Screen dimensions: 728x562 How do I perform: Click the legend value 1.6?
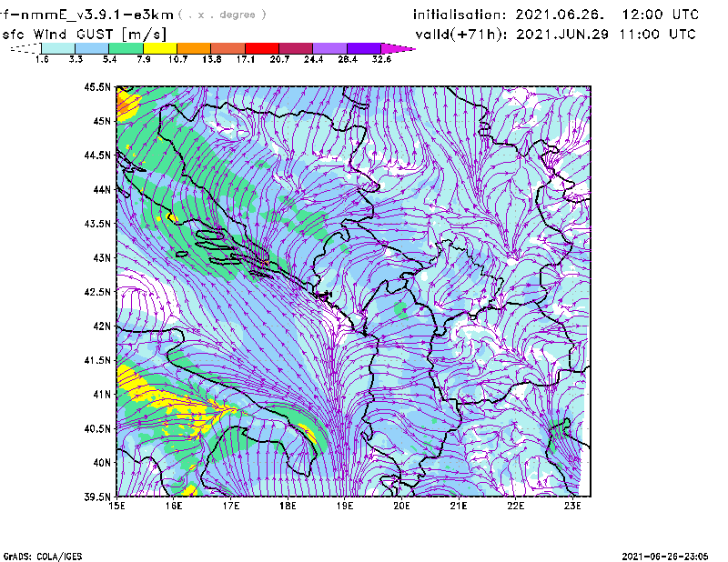click(42, 59)
